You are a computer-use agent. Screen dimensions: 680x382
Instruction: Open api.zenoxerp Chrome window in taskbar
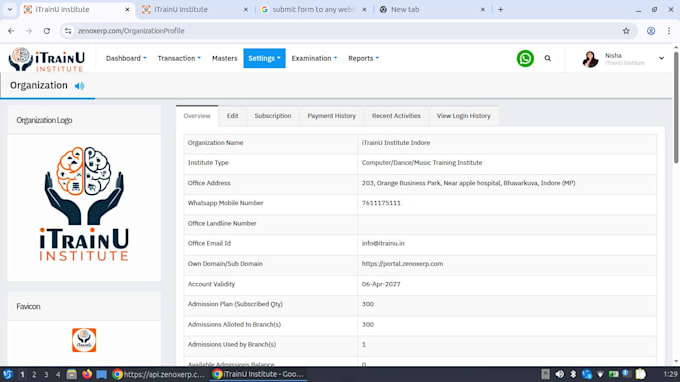pos(158,374)
